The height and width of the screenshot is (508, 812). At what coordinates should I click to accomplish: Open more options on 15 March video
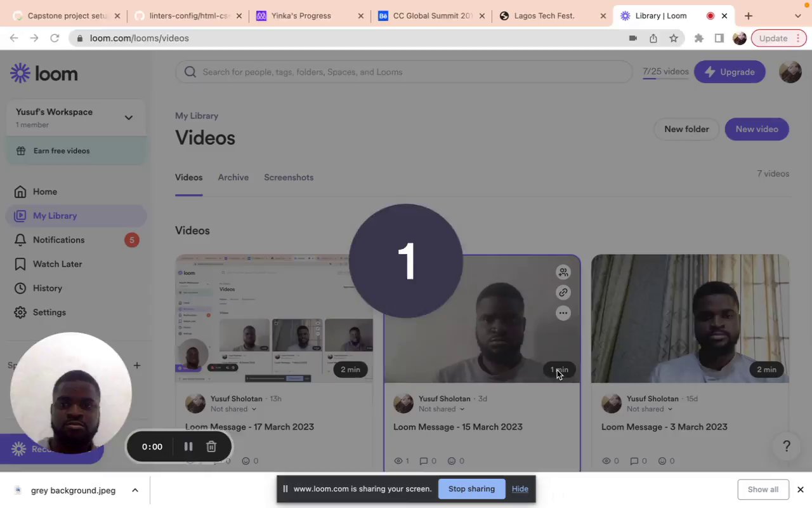coord(563,313)
